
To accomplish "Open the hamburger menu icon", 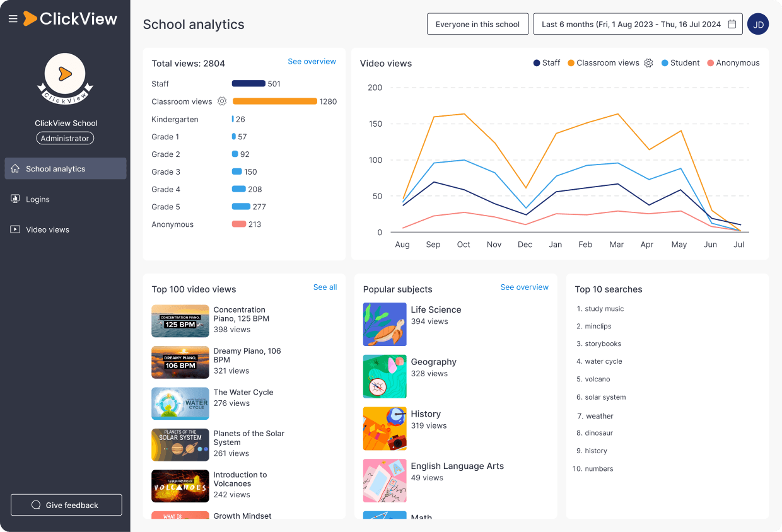I will 13,19.
